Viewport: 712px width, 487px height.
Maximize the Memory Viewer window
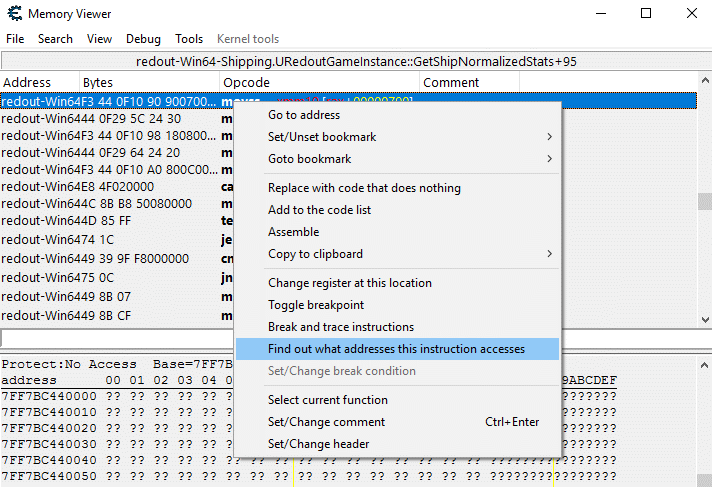646,14
